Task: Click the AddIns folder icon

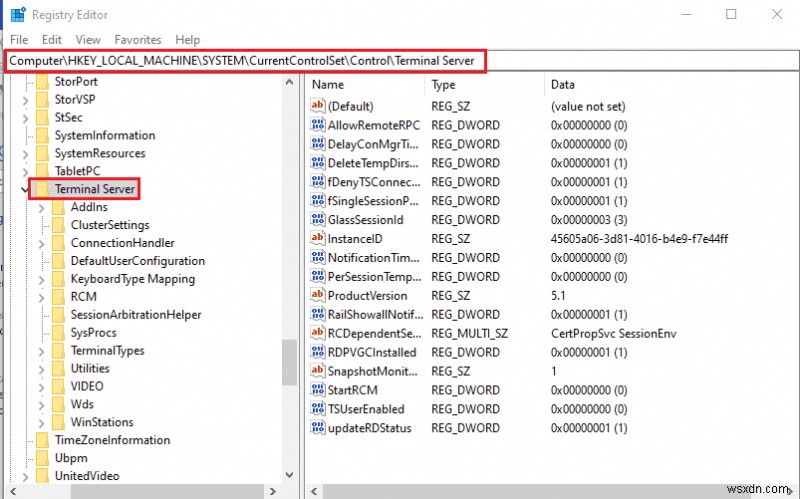Action: pos(59,207)
